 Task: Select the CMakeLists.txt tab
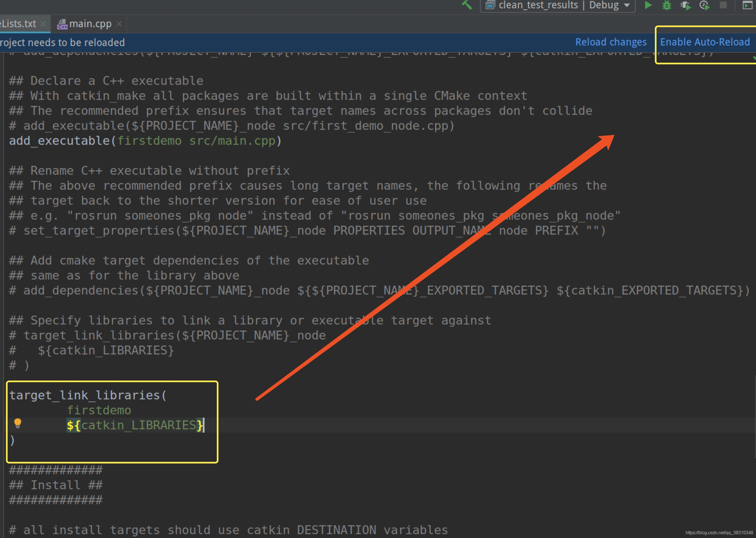[x=18, y=24]
